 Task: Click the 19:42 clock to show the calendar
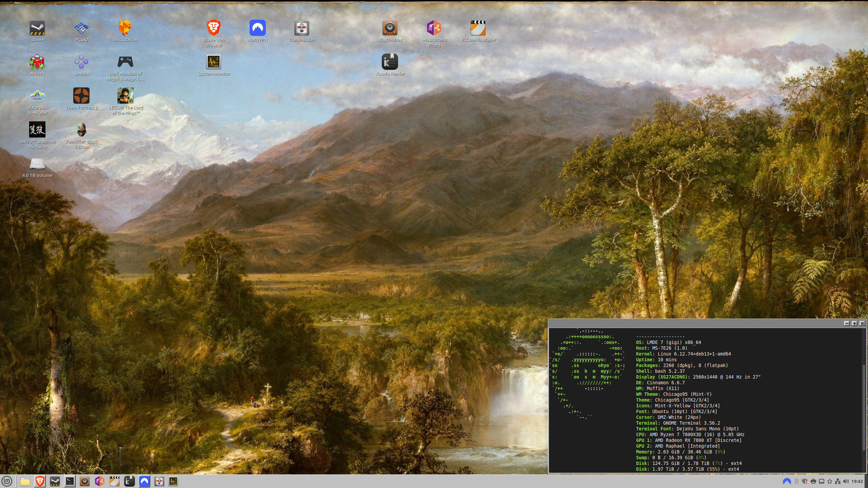(x=857, y=481)
